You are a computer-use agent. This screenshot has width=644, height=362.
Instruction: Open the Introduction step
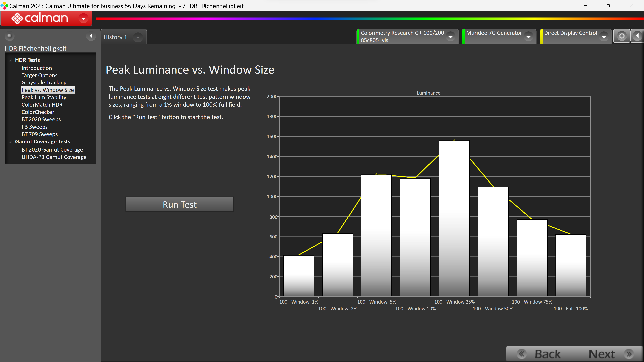37,68
